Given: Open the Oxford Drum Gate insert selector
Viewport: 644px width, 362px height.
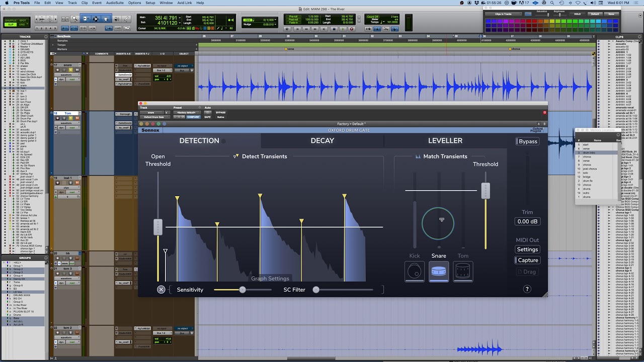Looking at the screenshot, I should [154, 117].
